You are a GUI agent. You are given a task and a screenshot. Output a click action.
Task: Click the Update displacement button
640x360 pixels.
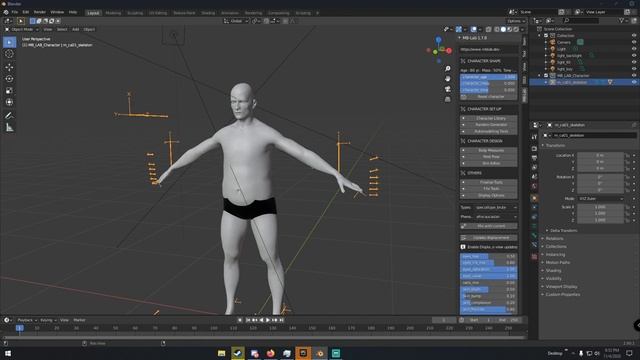[489, 238]
